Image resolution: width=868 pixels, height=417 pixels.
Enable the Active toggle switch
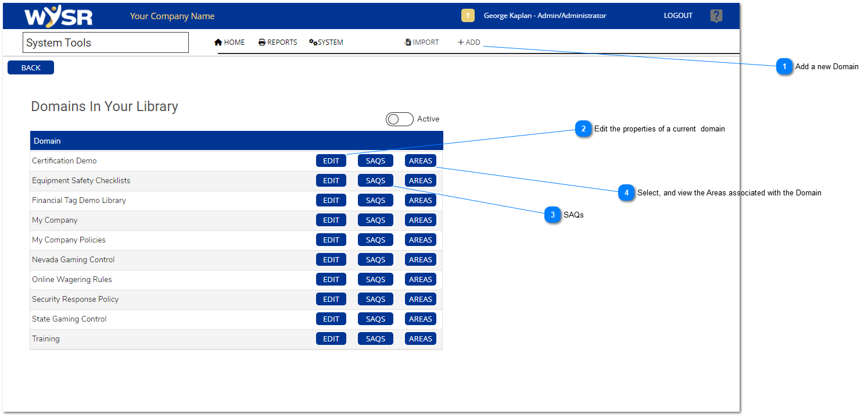click(399, 119)
